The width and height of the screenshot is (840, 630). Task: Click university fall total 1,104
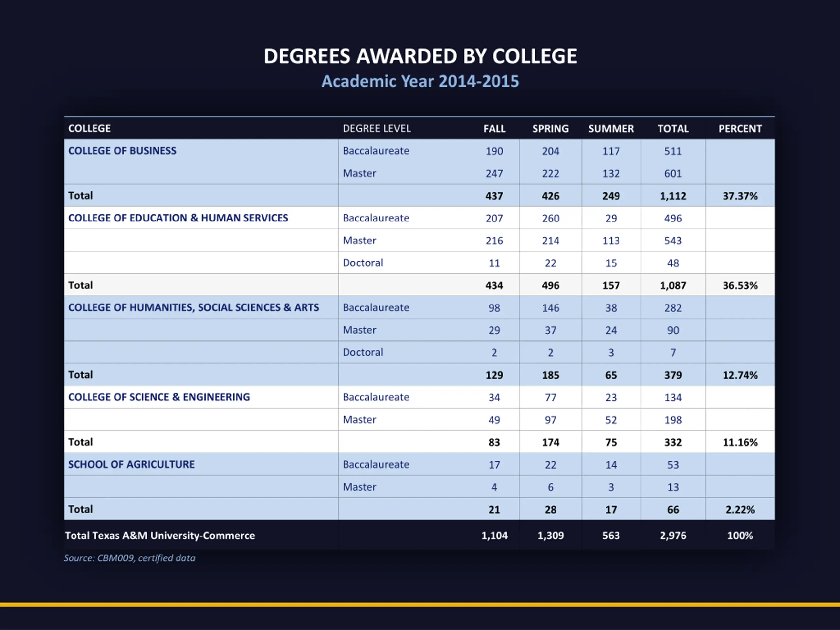[494, 535]
